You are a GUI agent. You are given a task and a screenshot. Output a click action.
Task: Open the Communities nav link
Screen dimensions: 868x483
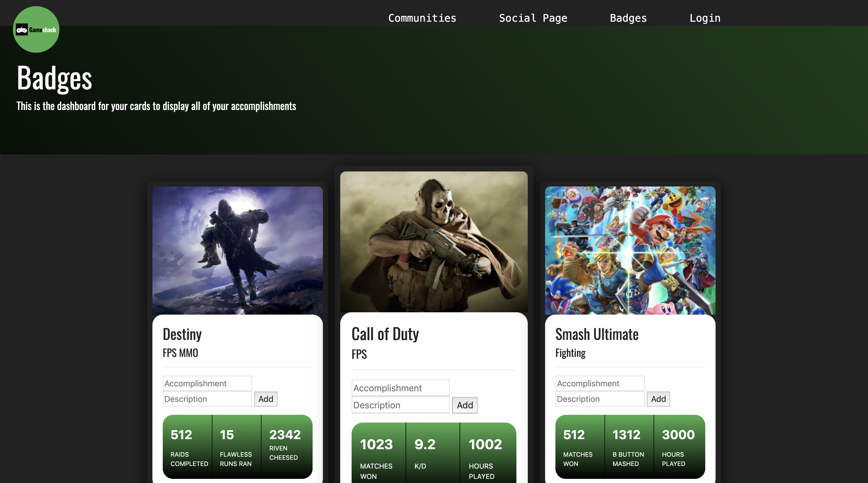pyautogui.click(x=422, y=18)
